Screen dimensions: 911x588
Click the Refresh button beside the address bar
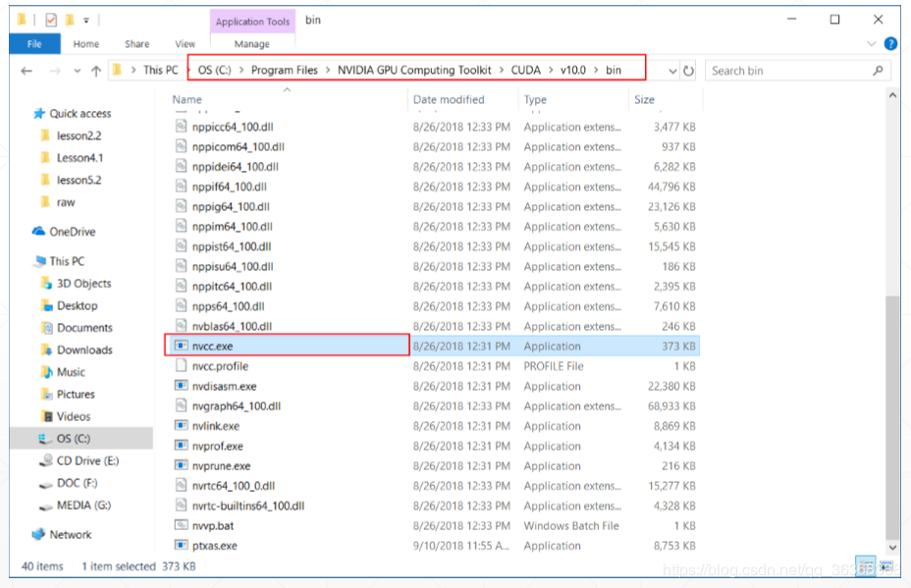tap(688, 71)
